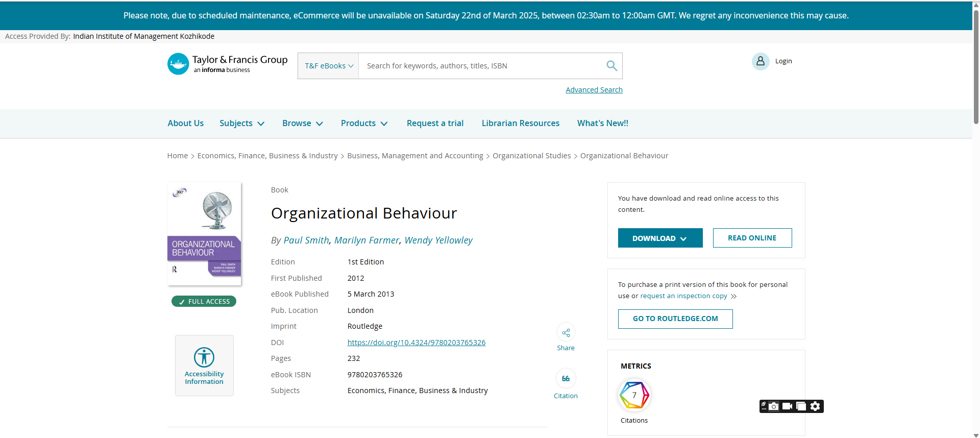Open the Advanced Search link
980x438 pixels.
(x=594, y=90)
